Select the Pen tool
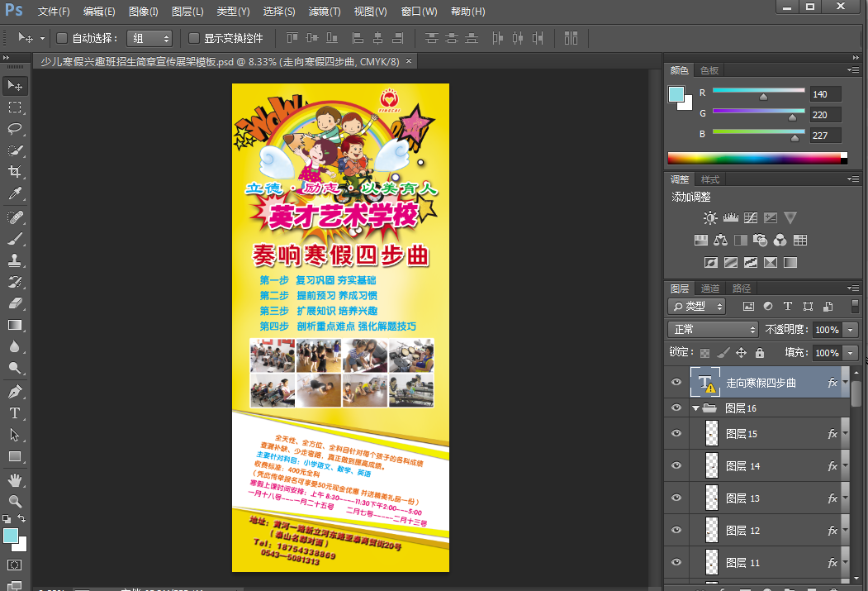The height and width of the screenshot is (591, 868). pos(15,391)
